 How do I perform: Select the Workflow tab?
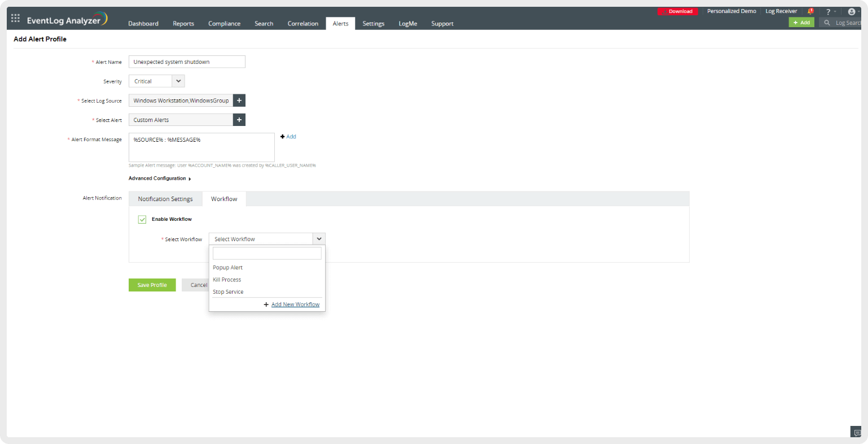click(x=224, y=199)
